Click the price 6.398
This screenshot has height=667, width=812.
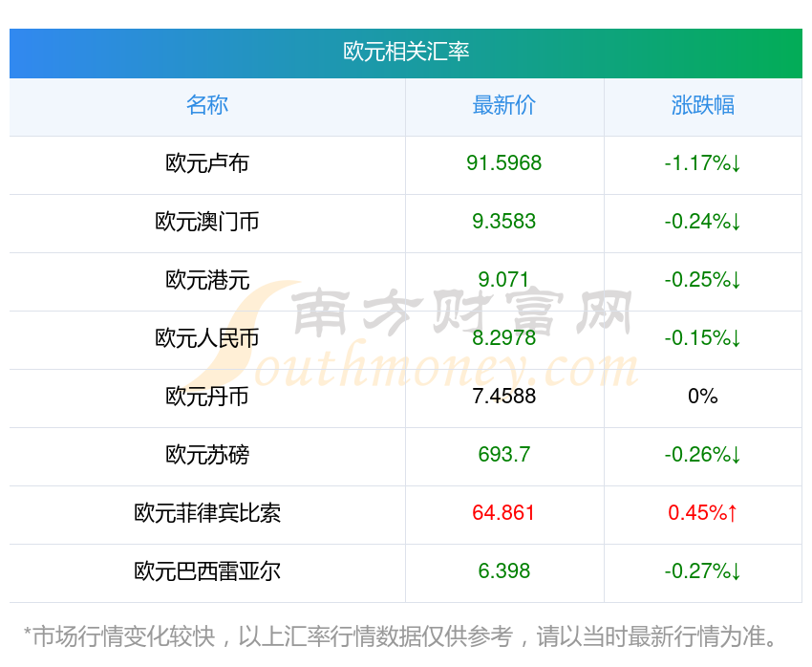[503, 571]
